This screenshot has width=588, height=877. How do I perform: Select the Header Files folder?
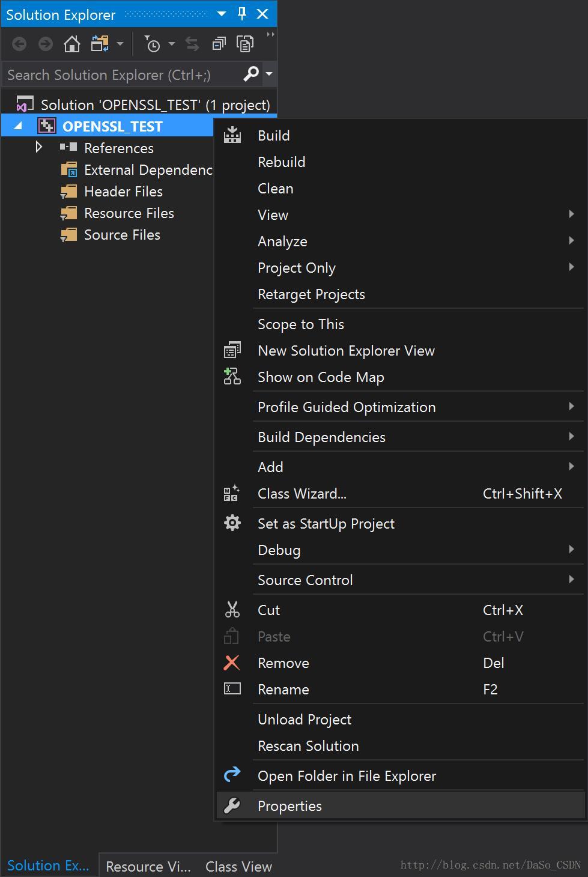click(123, 191)
